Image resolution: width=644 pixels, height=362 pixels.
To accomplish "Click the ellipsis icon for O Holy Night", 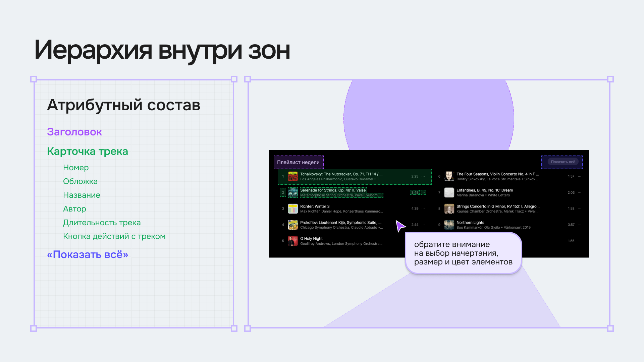I will click(423, 241).
